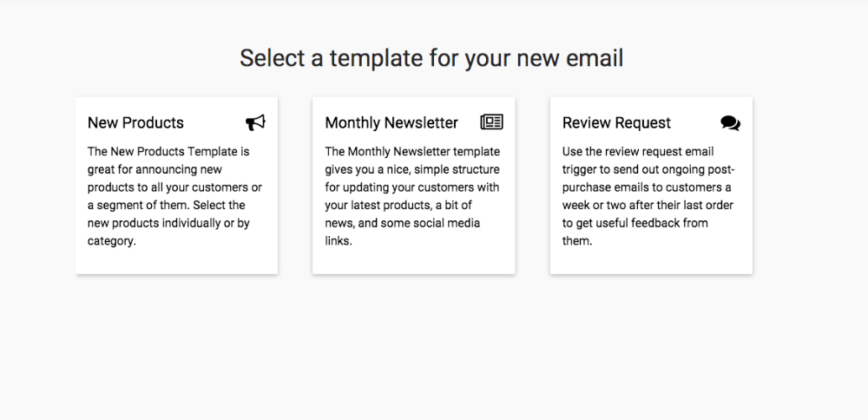Click "great for announcing new" text line
The width and height of the screenshot is (868, 420).
tap(155, 169)
